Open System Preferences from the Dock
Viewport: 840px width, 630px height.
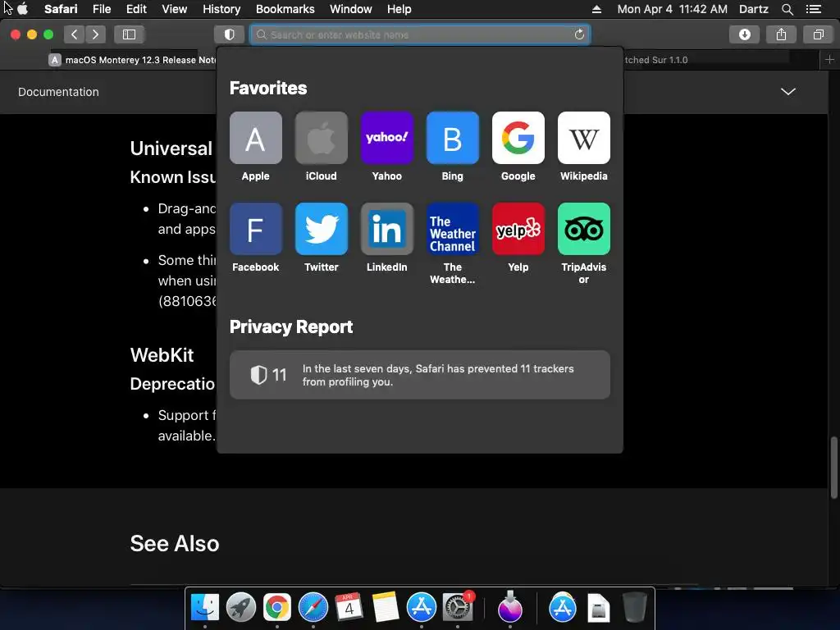pos(457,608)
